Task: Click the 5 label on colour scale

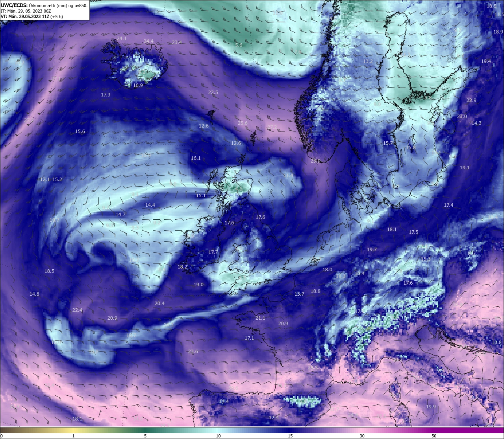Action: click(145, 436)
